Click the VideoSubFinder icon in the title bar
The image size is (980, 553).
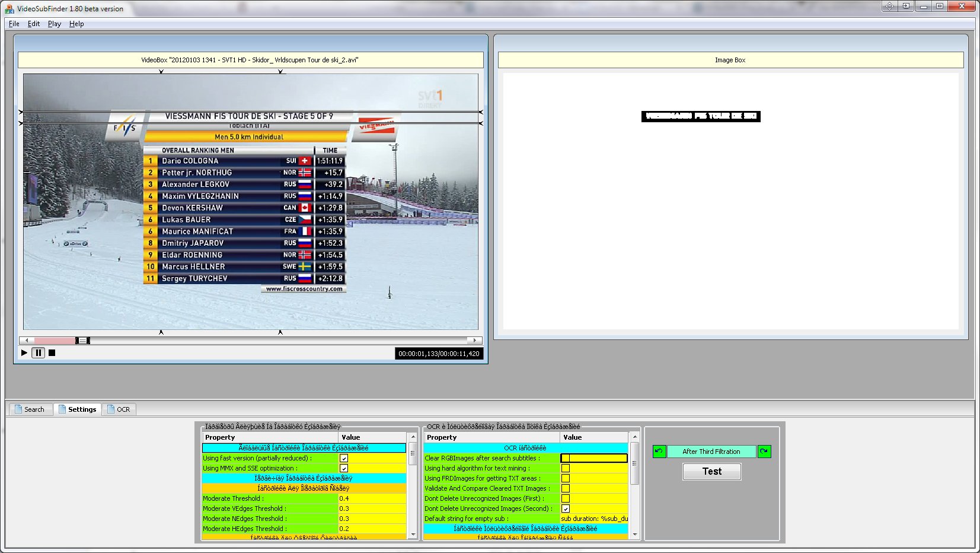point(9,9)
